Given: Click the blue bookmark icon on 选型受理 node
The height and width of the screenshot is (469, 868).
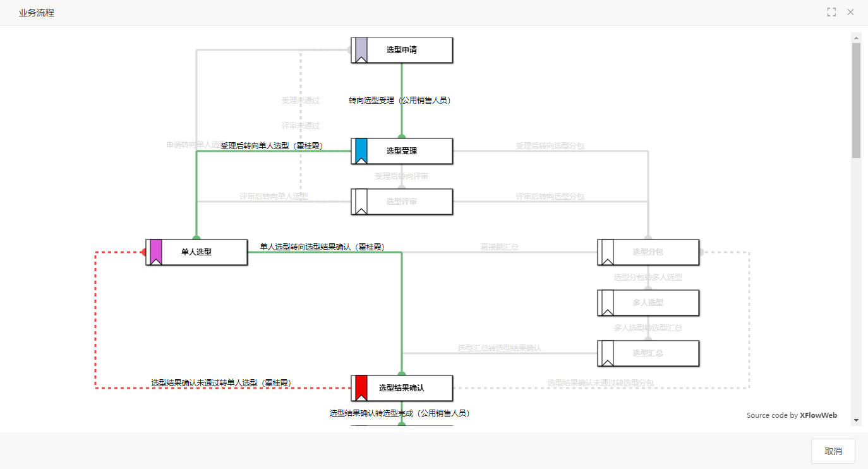Looking at the screenshot, I should (361, 151).
